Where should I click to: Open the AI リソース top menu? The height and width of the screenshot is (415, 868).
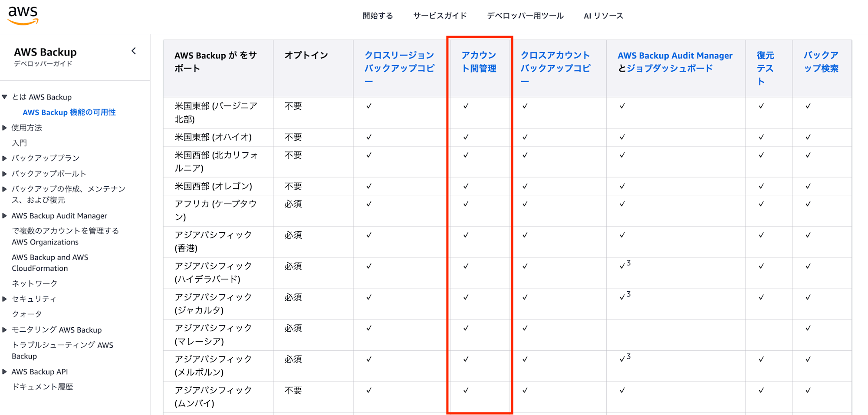point(603,16)
